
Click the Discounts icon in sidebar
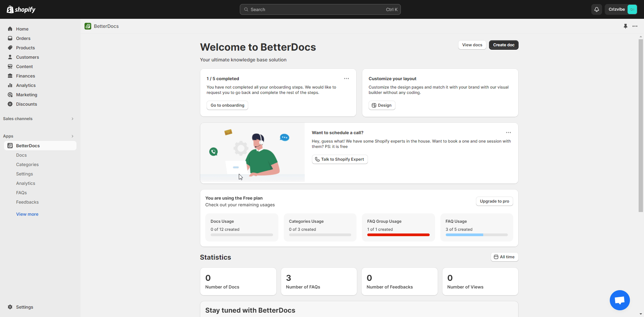[x=10, y=104]
